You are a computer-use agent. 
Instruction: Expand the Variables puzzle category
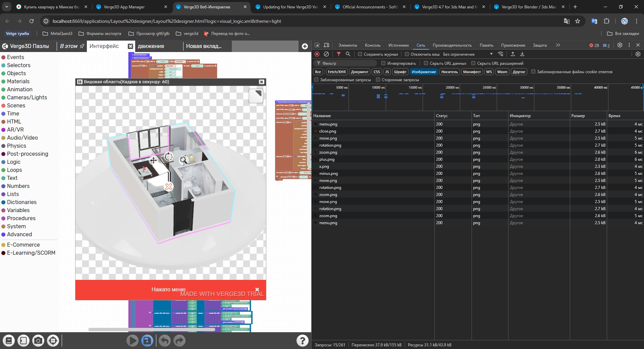point(15,210)
